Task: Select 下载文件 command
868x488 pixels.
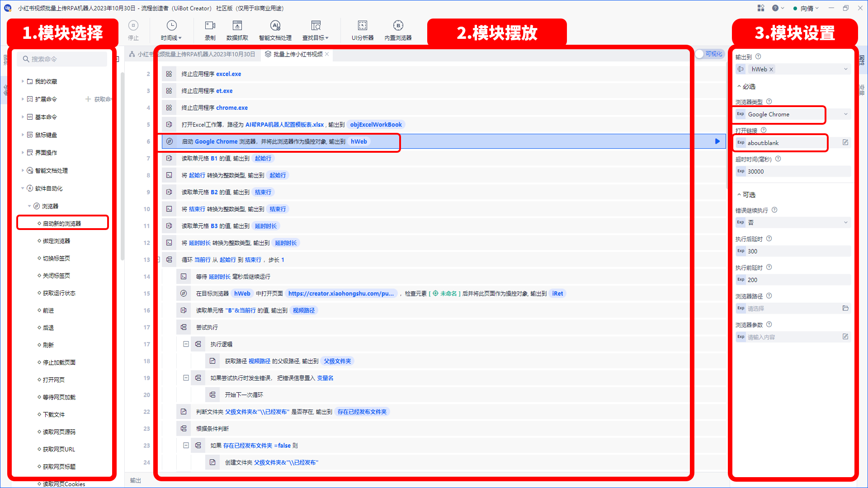Action: tap(54, 414)
